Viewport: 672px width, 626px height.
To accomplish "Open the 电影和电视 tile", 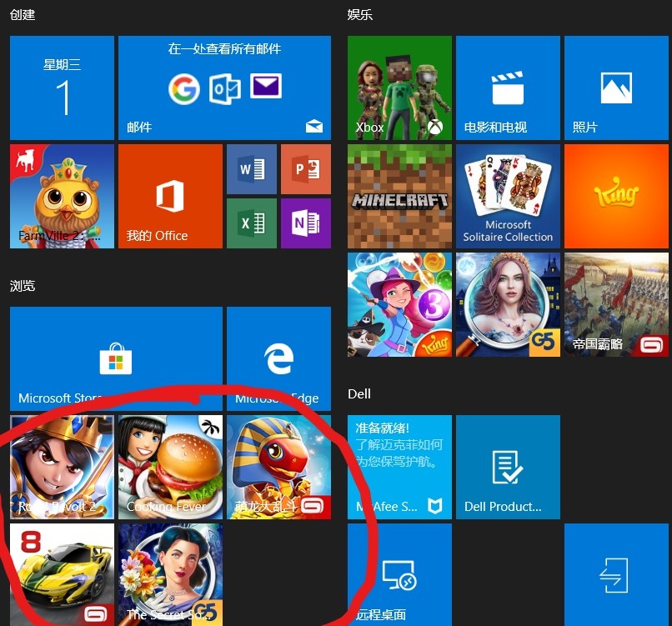I will 508,88.
